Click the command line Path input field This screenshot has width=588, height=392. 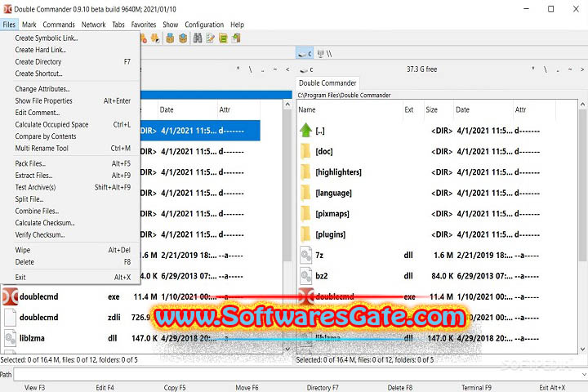(x=296, y=374)
